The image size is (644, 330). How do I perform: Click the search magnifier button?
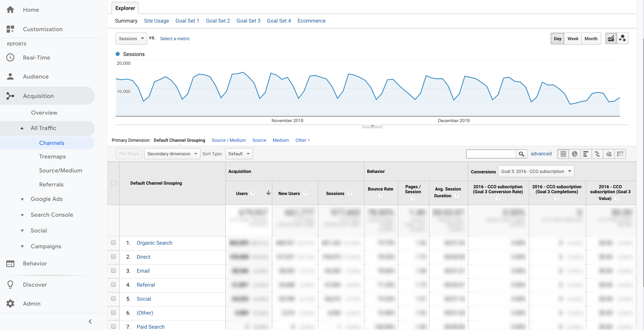coord(521,154)
